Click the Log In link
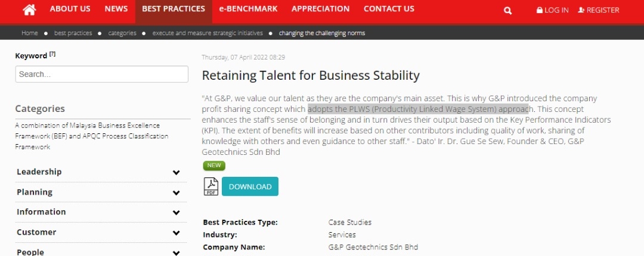Viewport: 644px width, 256px height. pyautogui.click(x=553, y=10)
